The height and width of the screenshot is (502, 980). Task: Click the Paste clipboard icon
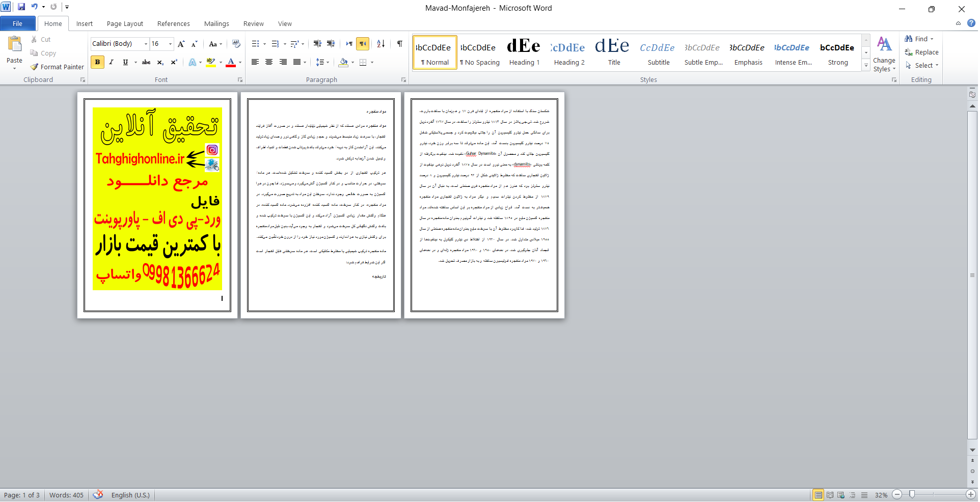(14, 45)
